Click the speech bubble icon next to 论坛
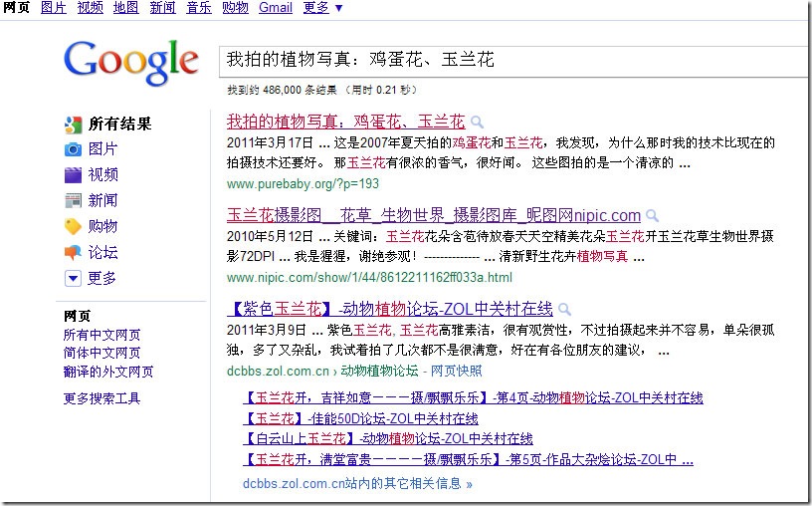The height and width of the screenshot is (506, 812). (x=73, y=252)
